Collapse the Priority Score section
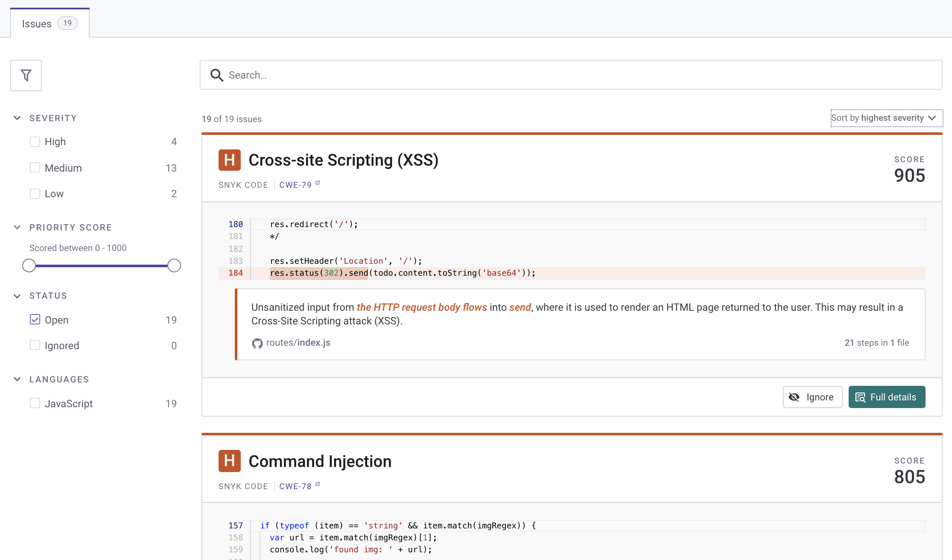The height and width of the screenshot is (560, 952). [17, 227]
